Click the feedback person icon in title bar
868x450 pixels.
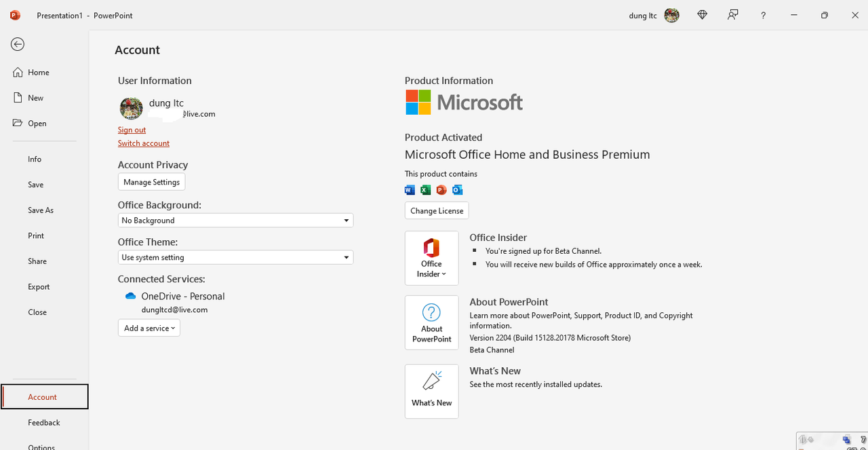click(x=732, y=15)
